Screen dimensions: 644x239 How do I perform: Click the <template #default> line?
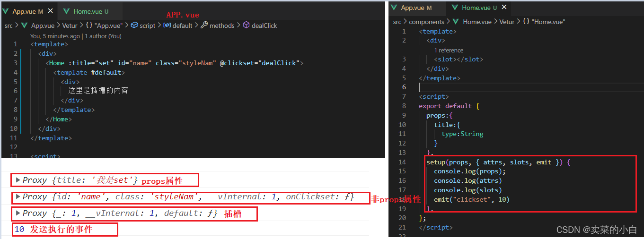coord(89,72)
